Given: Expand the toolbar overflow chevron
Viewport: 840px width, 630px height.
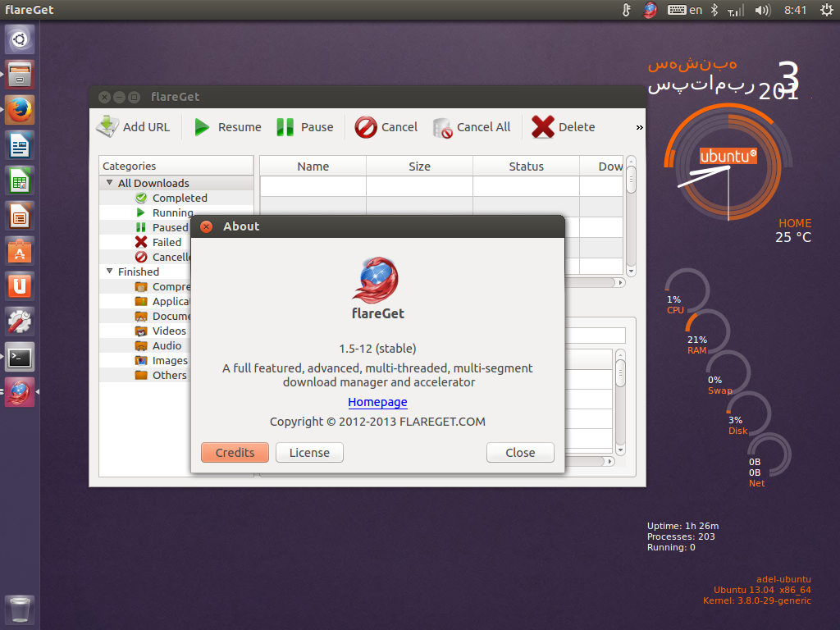Looking at the screenshot, I should click(x=639, y=127).
